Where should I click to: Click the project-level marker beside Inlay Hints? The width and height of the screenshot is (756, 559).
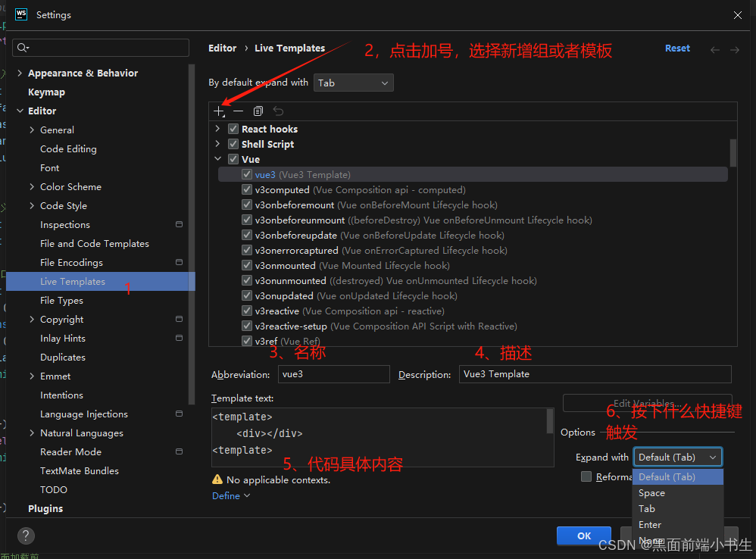(179, 338)
